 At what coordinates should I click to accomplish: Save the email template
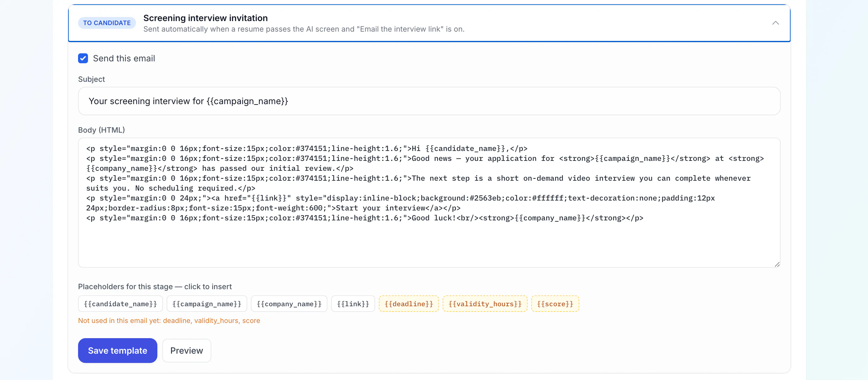pos(118,351)
